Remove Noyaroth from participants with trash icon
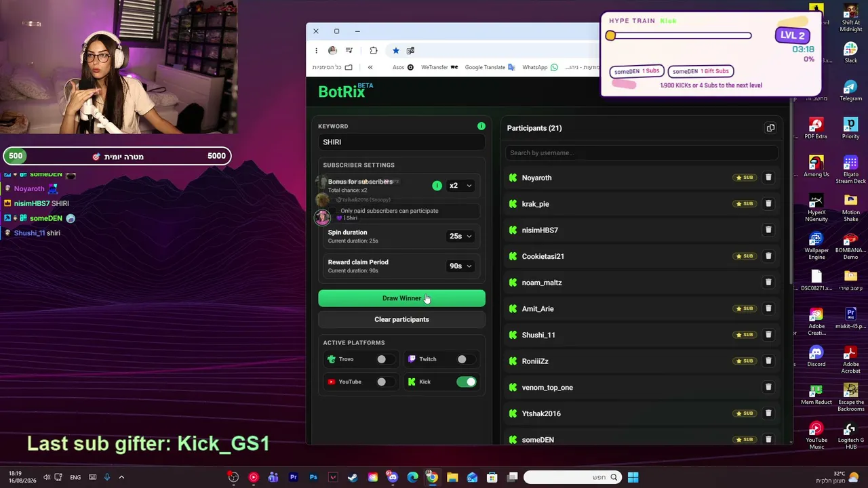868x488 pixels. (x=768, y=178)
